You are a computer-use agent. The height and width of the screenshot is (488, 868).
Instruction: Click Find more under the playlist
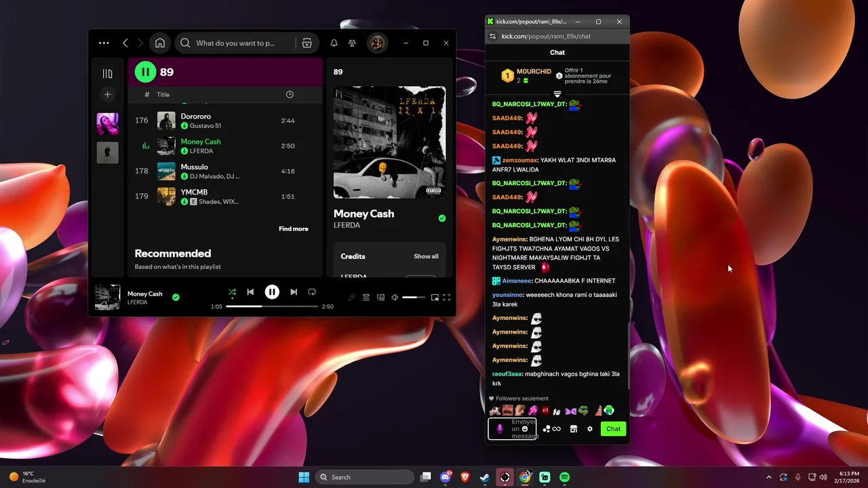(x=294, y=228)
